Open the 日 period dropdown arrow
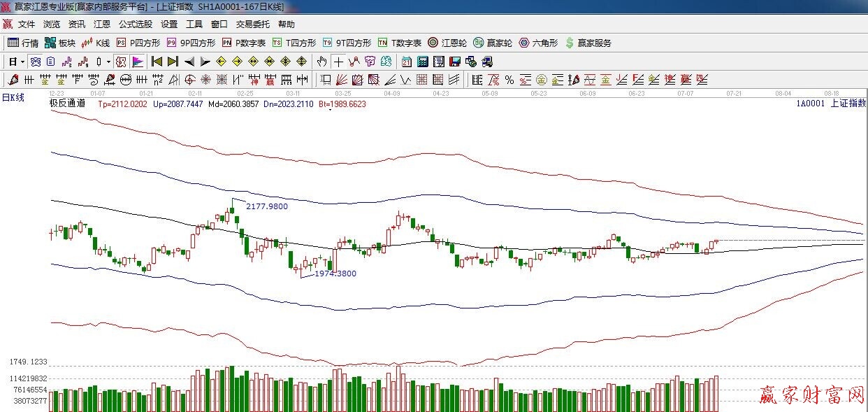868x412 pixels. click(22, 62)
